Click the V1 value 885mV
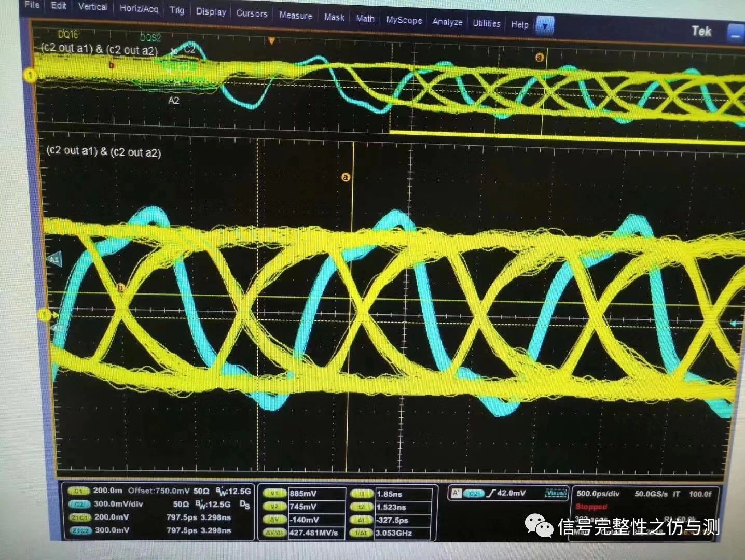The image size is (745, 560). point(303,494)
